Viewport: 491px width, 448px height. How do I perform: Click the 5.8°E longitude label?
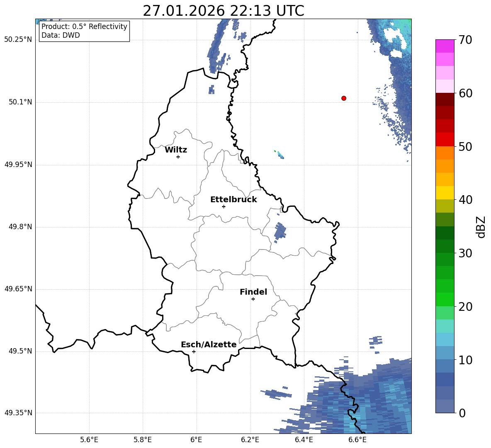coord(143,440)
